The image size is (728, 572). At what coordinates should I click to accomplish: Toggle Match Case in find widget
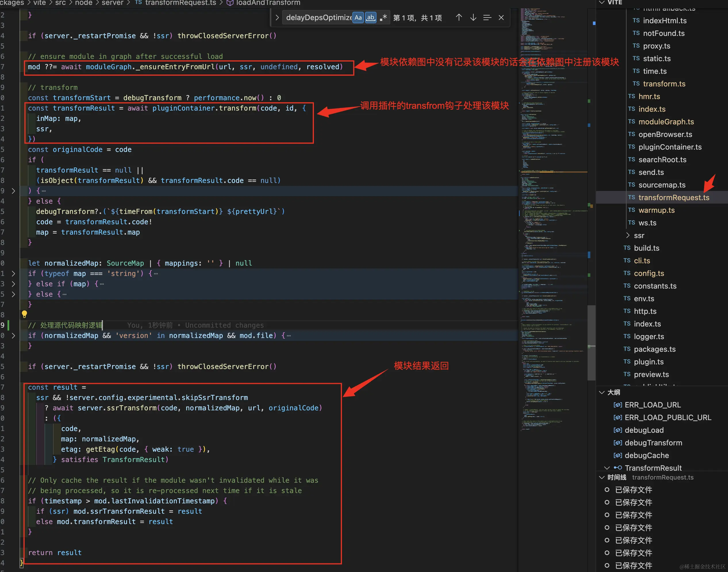pyautogui.click(x=358, y=18)
